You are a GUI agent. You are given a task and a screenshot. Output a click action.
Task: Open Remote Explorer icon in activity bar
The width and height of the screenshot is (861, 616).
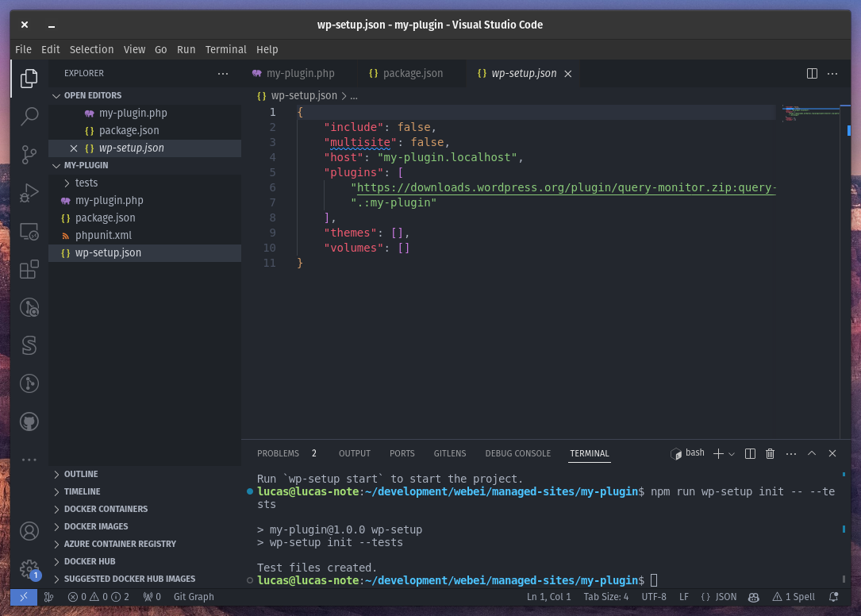[x=29, y=231]
